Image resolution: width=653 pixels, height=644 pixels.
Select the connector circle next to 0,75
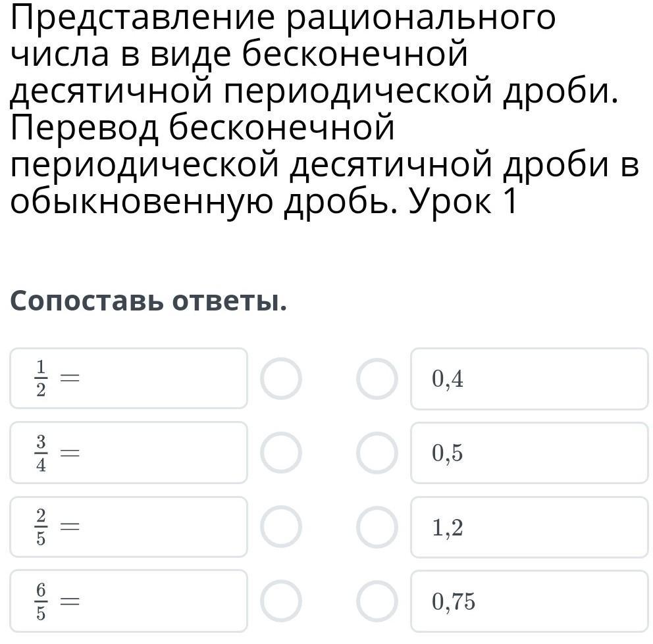pyautogui.click(x=377, y=601)
